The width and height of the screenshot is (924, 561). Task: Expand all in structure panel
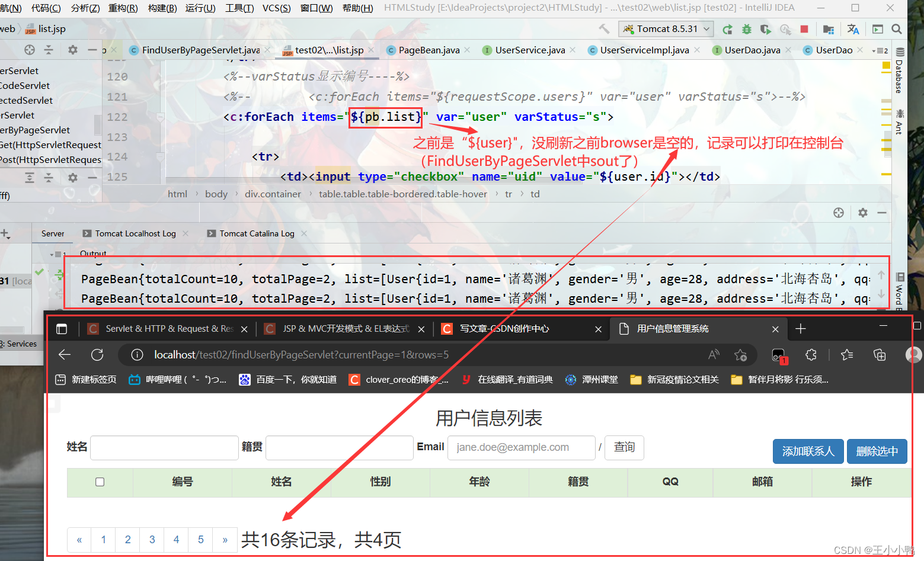[x=30, y=177]
